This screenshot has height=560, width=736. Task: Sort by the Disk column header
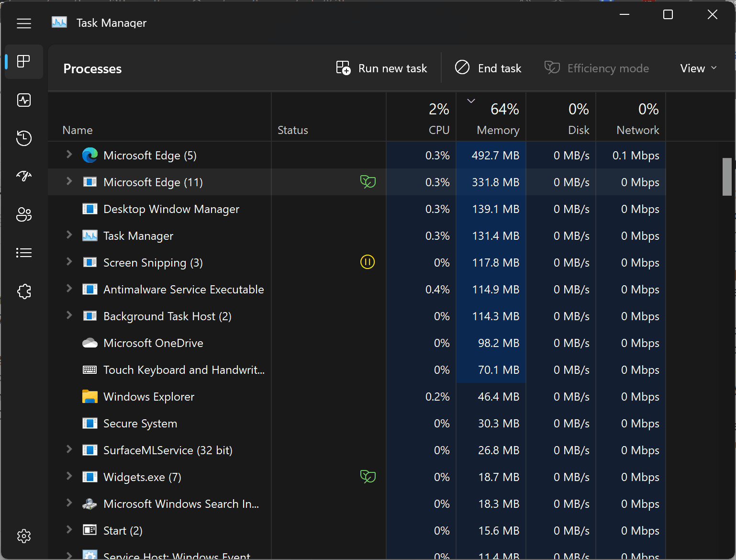[x=561, y=117]
